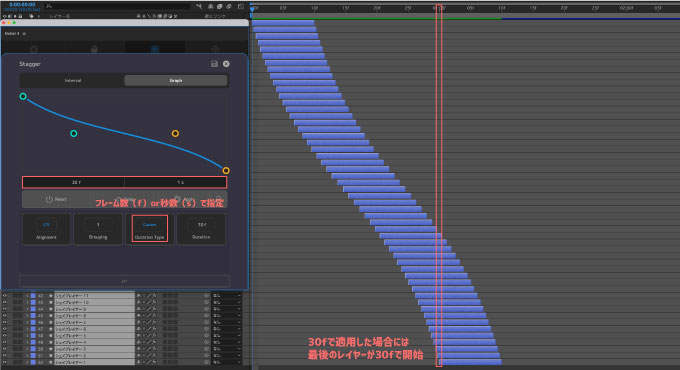
Task: Hide シェイプレイヤー 11 using its eye icon
Action: 5,296
